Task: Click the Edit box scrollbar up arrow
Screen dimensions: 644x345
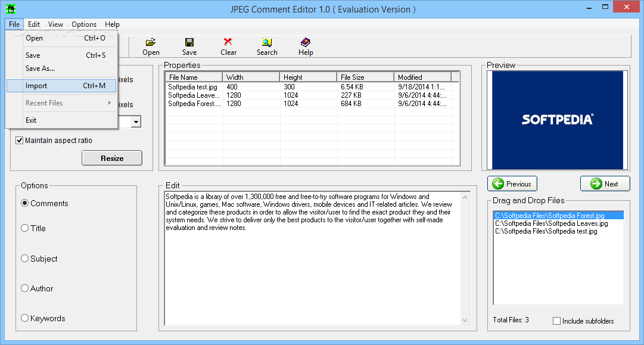Action: pyautogui.click(x=465, y=197)
